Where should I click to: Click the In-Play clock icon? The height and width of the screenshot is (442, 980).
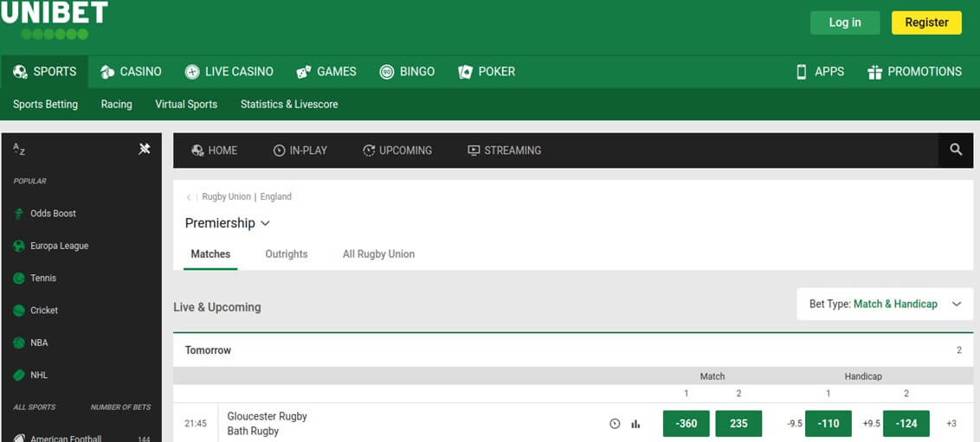(280, 151)
